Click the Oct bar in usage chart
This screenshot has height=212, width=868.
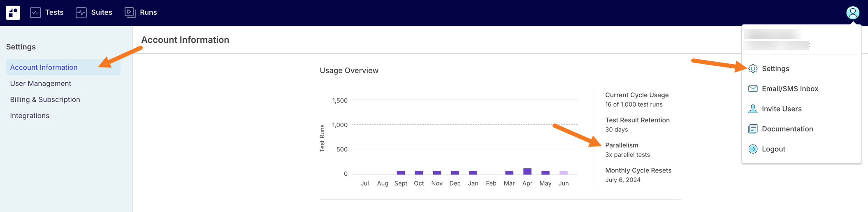point(419,172)
